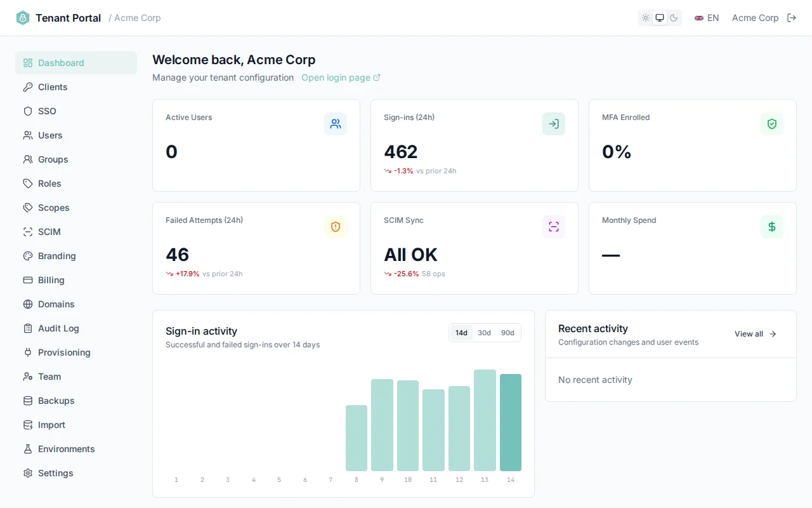Click the Failed Attempts warning shield icon
This screenshot has height=508, width=812.
[336, 227]
